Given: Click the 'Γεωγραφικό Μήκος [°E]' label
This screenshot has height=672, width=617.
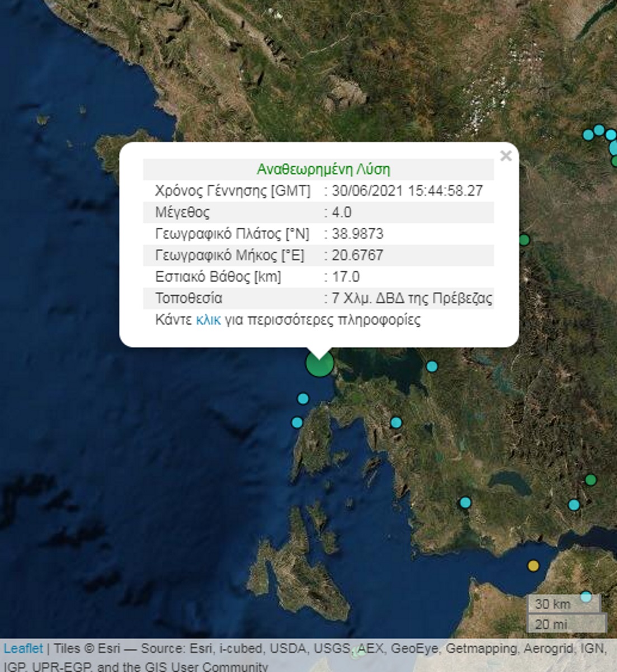Looking at the screenshot, I should tap(230, 256).
